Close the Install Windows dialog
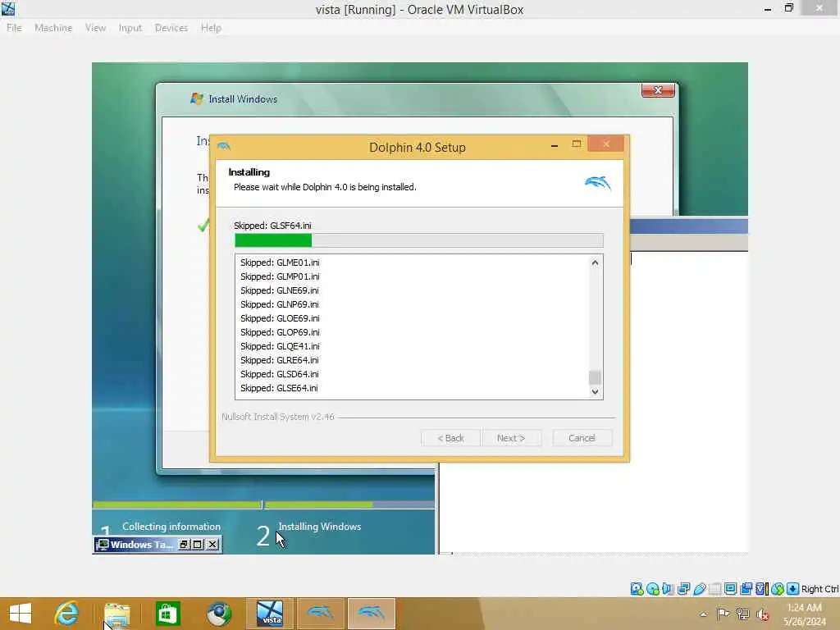Viewport: 840px width, 630px height. pos(658,90)
